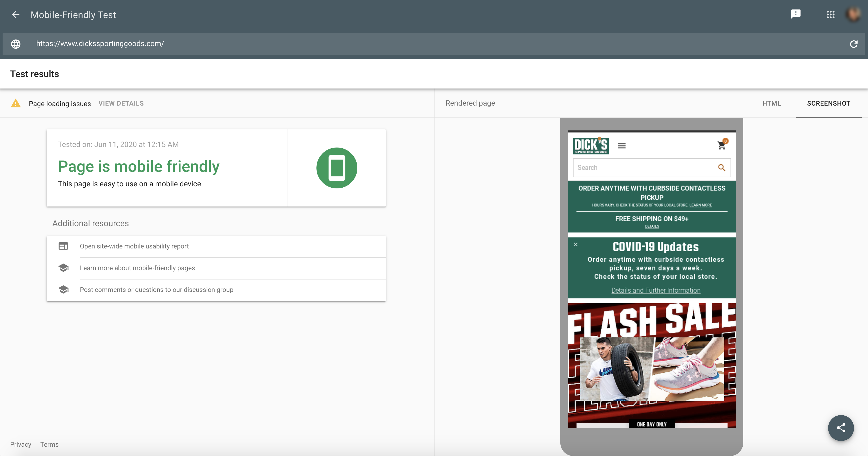The width and height of the screenshot is (868, 456).
Task: Stay on the SCREENSHOT tab
Action: click(x=829, y=104)
